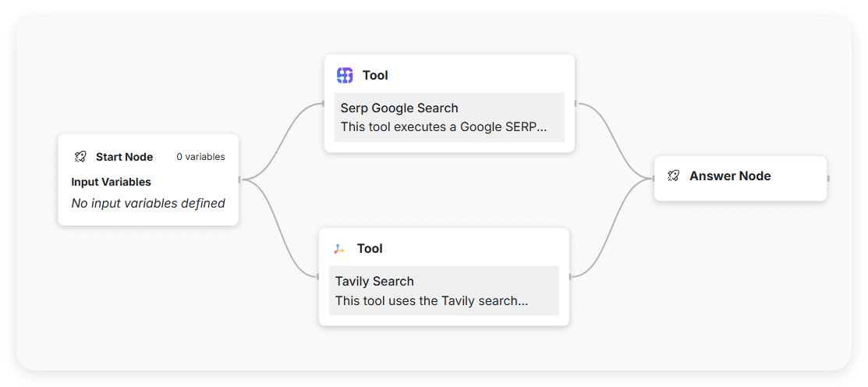Click the "0 variables" badge
868x387 pixels.
pyautogui.click(x=200, y=157)
